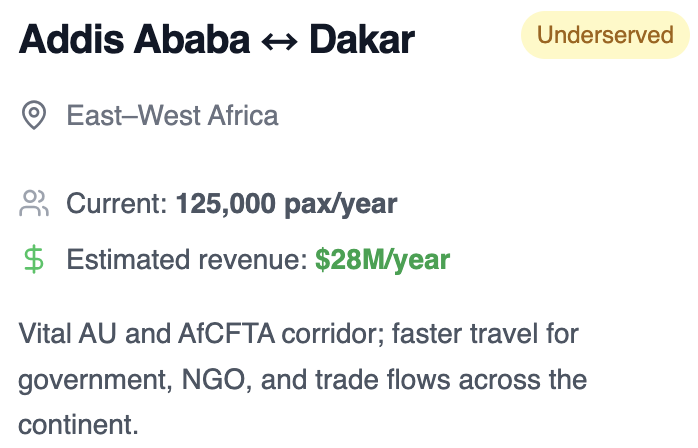Select the East–West Africa region label
Screen dimensions: 698x448
172,116
